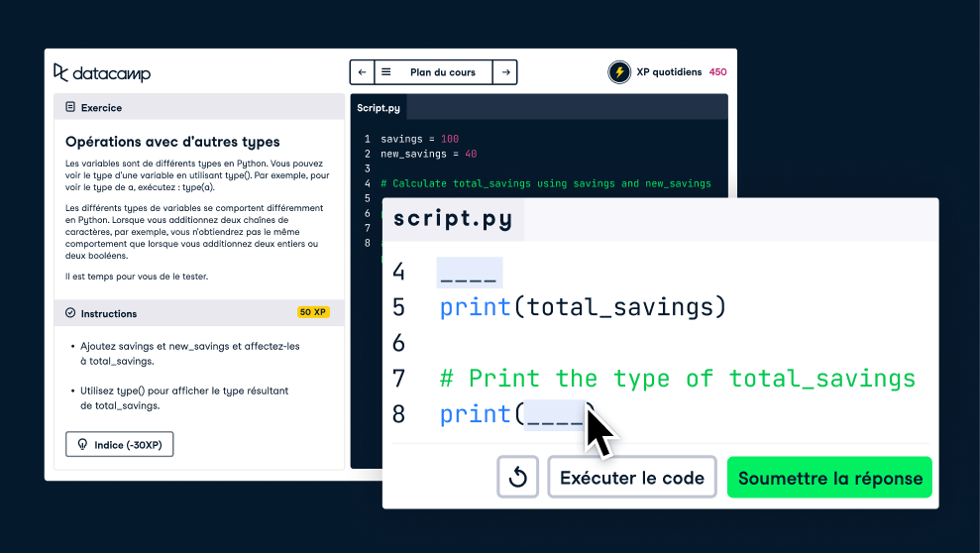Select the small Script.py editor tab
The image size is (980, 553).
[379, 107]
